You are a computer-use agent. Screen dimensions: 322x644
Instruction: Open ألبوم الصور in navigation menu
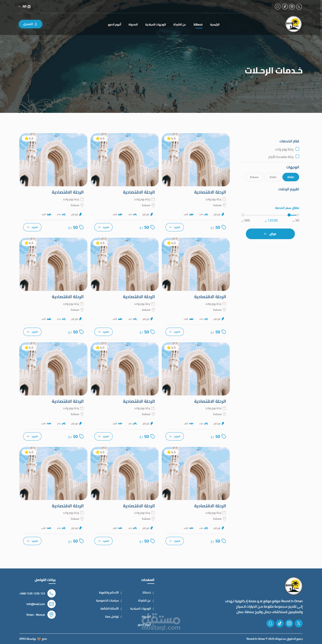click(114, 25)
